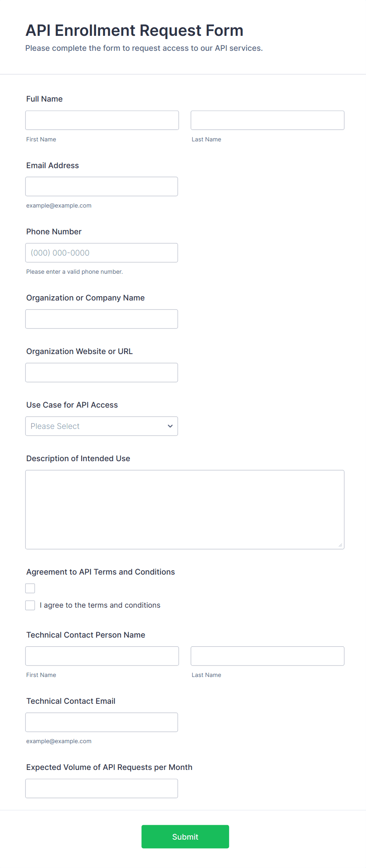Click the Expected Volume of API Requests field
The height and width of the screenshot is (868, 366).
(102, 788)
